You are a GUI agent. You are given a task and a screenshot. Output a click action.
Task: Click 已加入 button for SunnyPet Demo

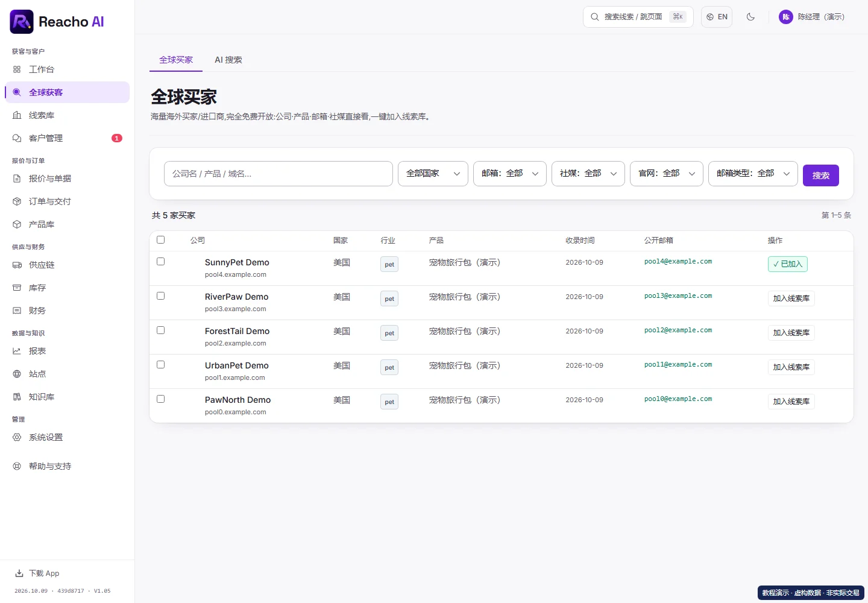788,264
